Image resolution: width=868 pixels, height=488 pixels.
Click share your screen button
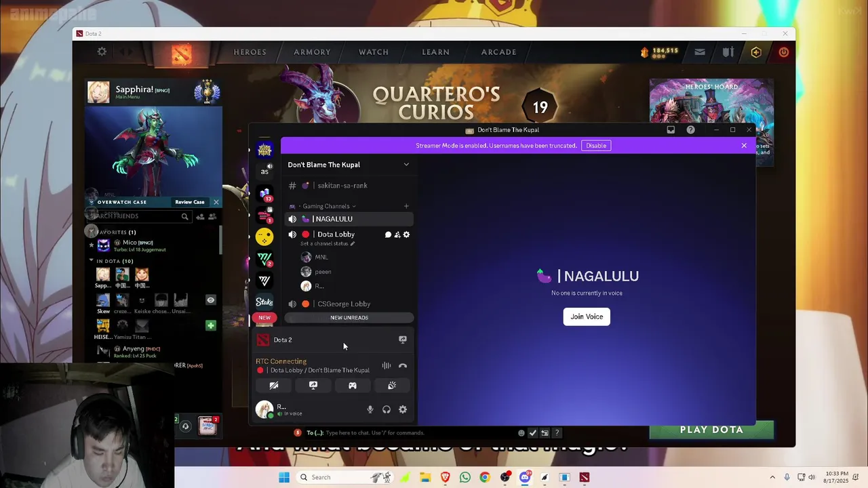(x=313, y=386)
